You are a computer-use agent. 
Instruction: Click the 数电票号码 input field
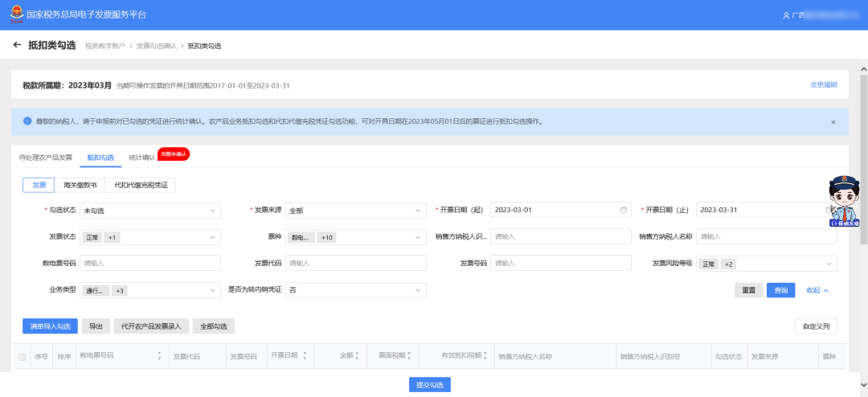pyautogui.click(x=149, y=263)
